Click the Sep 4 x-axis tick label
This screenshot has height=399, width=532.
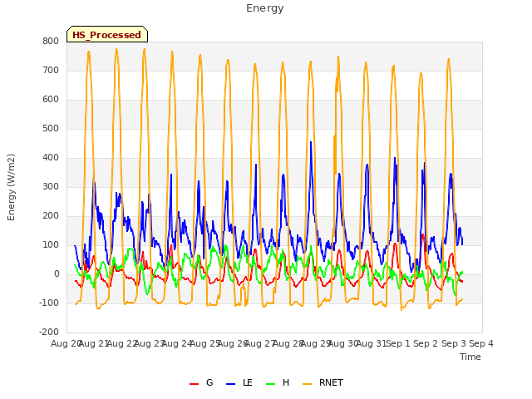481,343
